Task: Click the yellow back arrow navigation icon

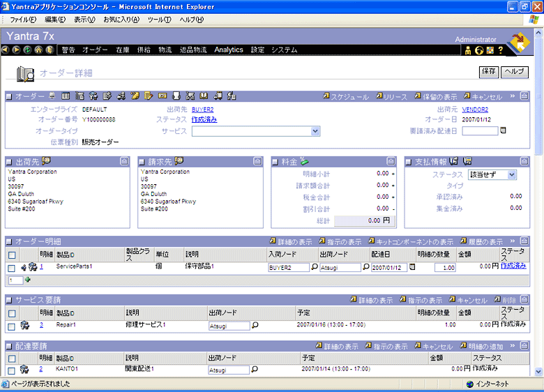Action: pyautogui.click(x=6, y=50)
